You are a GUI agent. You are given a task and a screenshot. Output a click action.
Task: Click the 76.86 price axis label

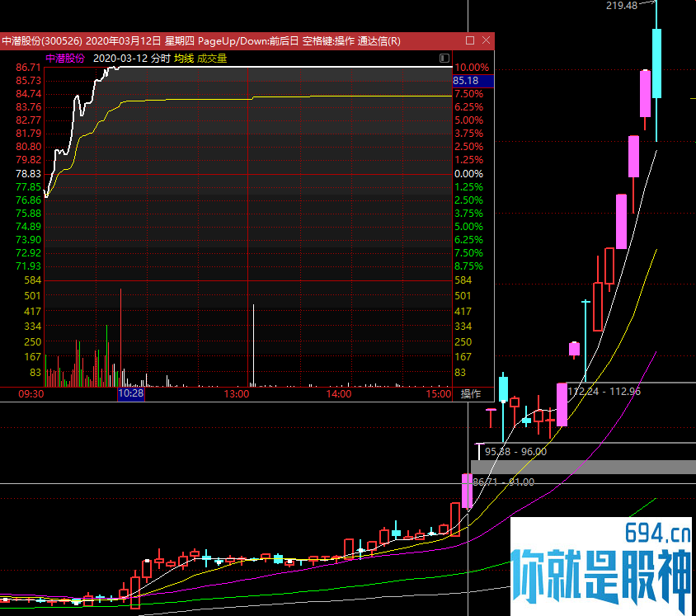pyautogui.click(x=28, y=200)
